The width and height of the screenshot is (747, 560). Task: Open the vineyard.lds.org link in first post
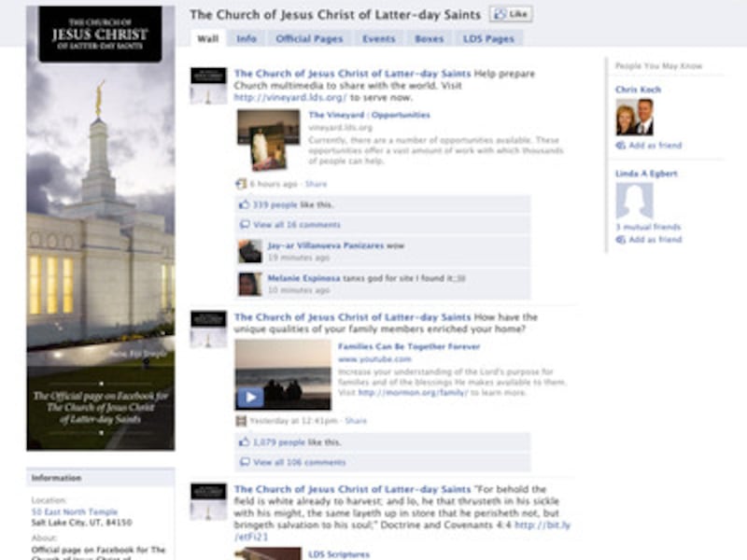290,98
